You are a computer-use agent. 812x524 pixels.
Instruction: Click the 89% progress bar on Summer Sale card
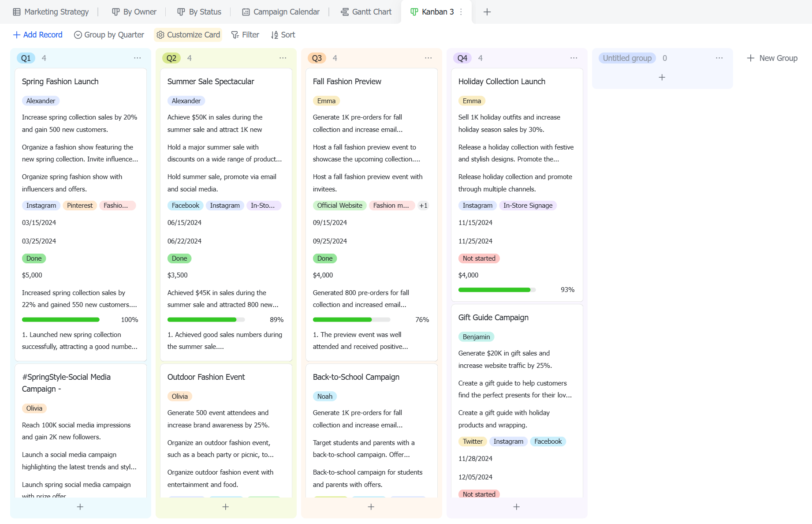point(206,320)
